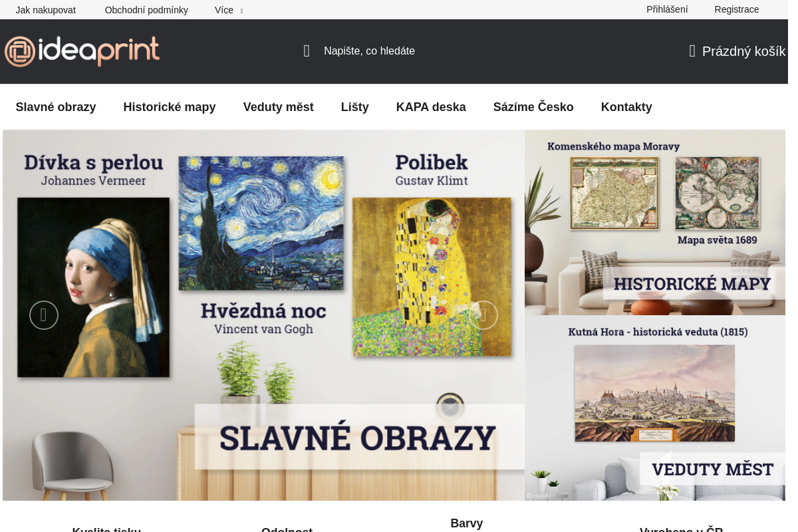Open Slavné obrazy menu

[x=56, y=107]
